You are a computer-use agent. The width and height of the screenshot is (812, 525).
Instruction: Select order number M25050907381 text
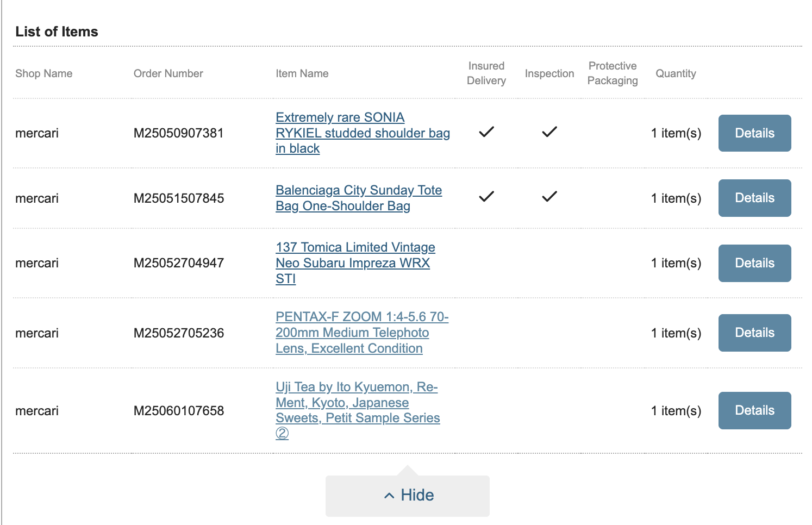pyautogui.click(x=179, y=133)
